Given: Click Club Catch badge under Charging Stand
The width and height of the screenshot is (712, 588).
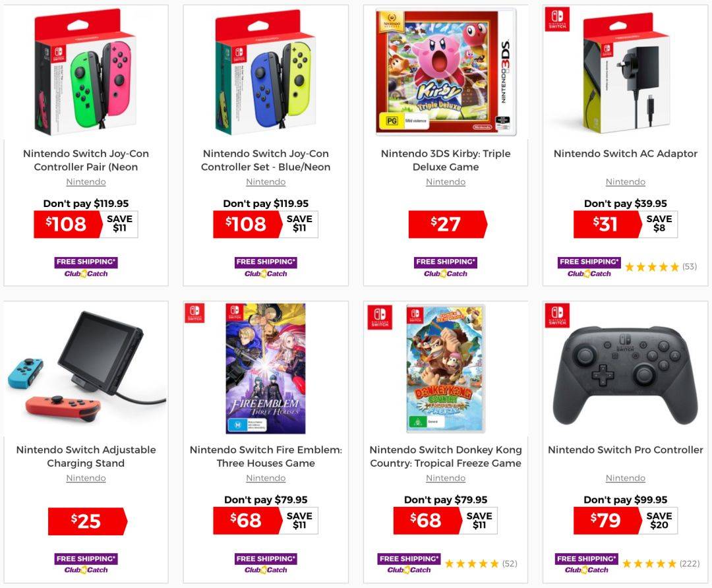Looking at the screenshot, I should click(86, 564).
